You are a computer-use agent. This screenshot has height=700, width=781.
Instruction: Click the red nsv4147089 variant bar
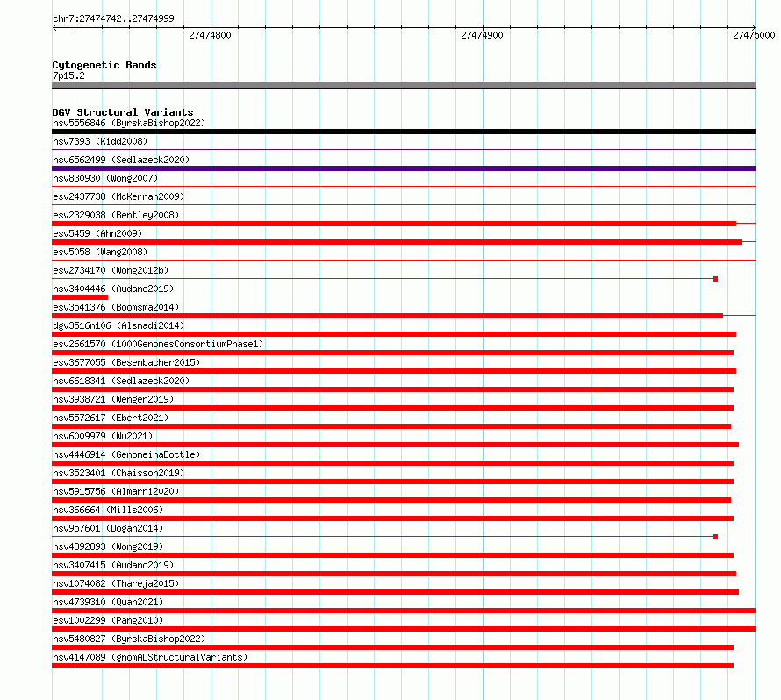click(392, 666)
